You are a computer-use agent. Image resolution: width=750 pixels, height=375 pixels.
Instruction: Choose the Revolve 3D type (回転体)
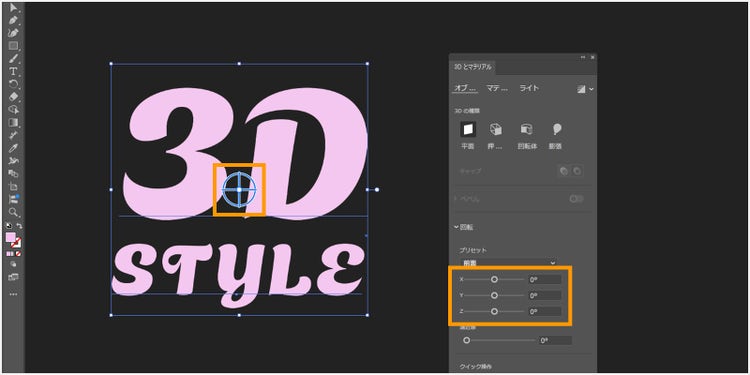click(x=526, y=129)
